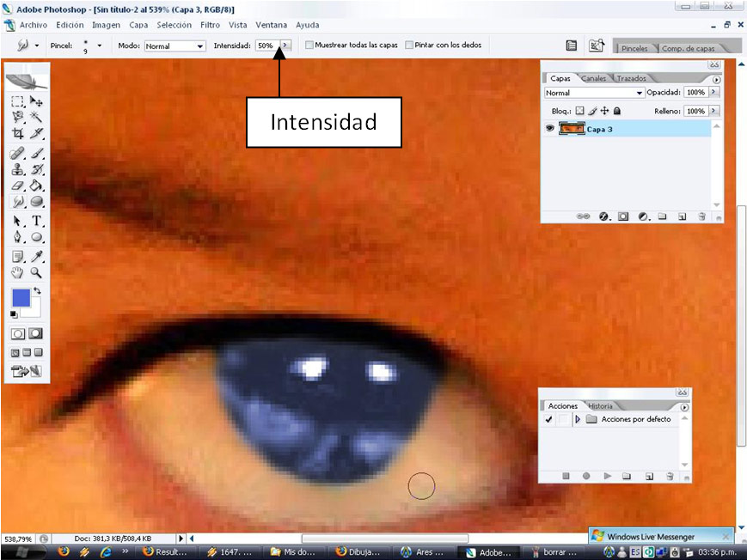Click the Add layer mask icon
Viewport: 747px width, 560px height.
(x=623, y=216)
